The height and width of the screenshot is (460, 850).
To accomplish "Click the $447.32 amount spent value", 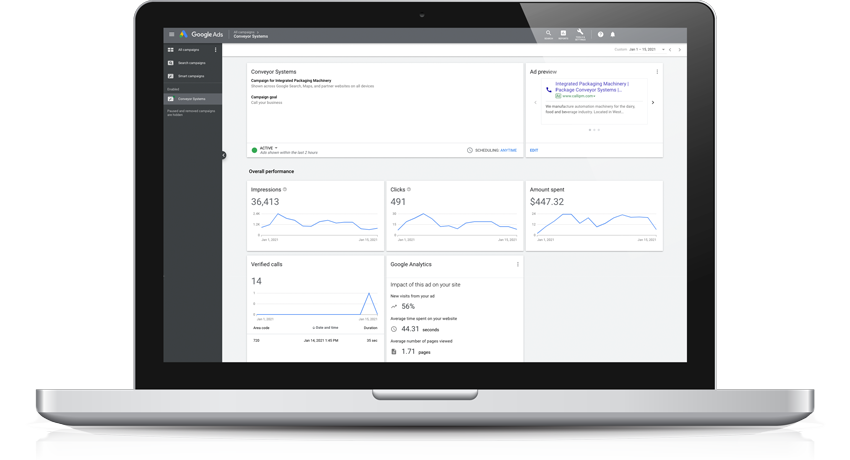I will [546, 202].
